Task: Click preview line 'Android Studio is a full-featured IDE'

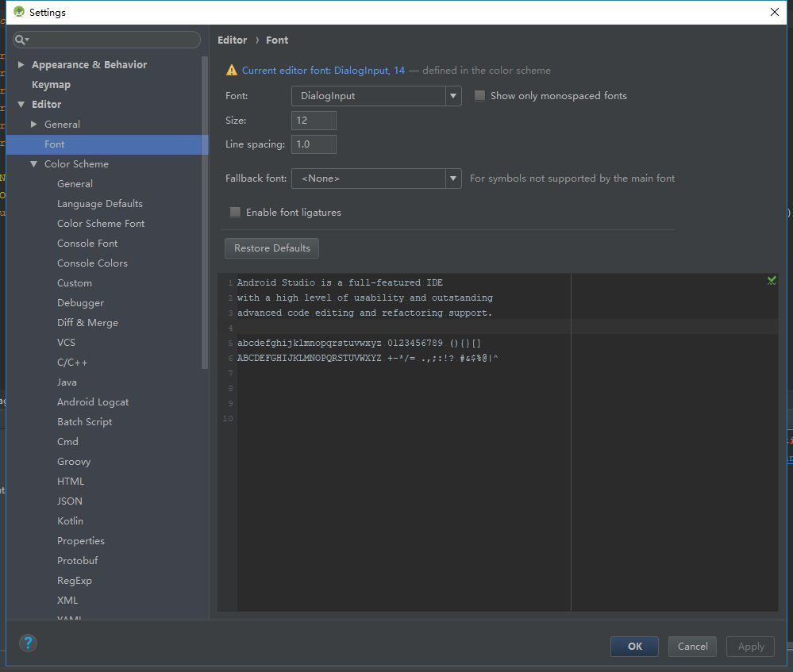Action: coord(340,282)
